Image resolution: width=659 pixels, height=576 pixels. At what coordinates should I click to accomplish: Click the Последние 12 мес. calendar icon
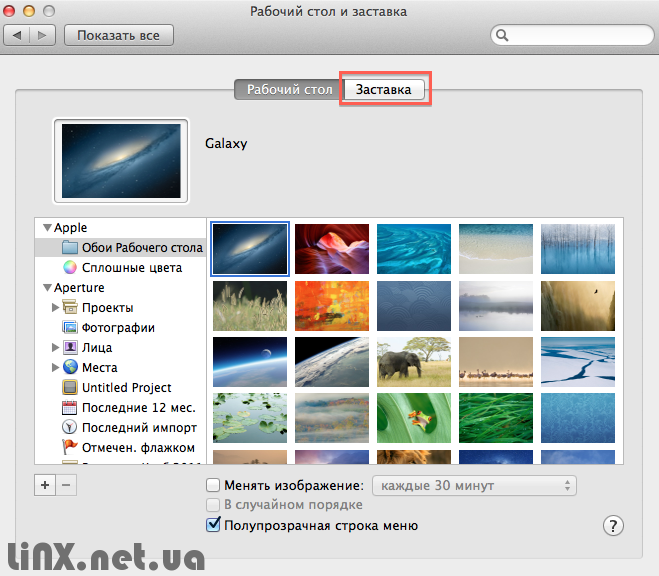tap(69, 408)
